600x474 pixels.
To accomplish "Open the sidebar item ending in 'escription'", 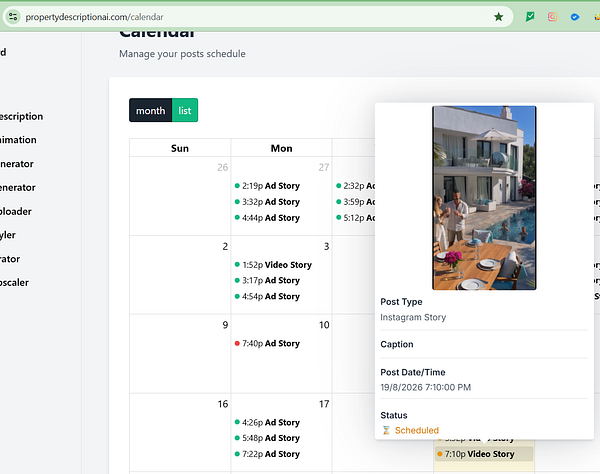I will pyautogui.click(x=21, y=116).
